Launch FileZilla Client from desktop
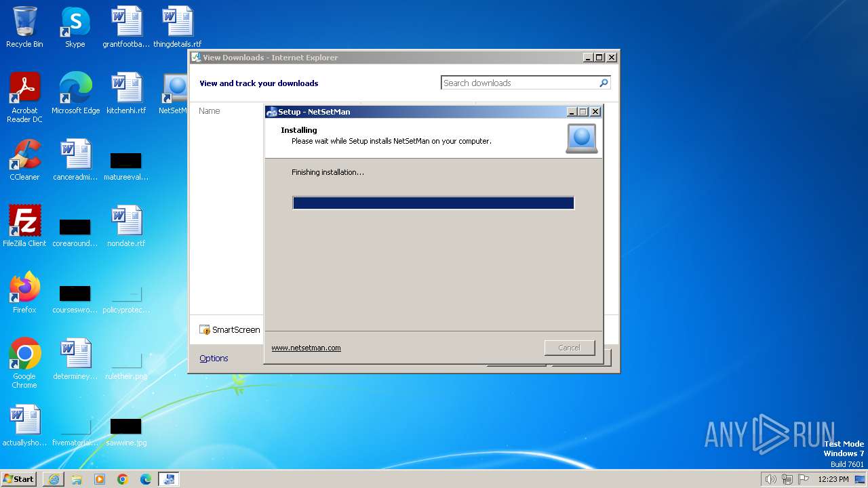 click(24, 226)
